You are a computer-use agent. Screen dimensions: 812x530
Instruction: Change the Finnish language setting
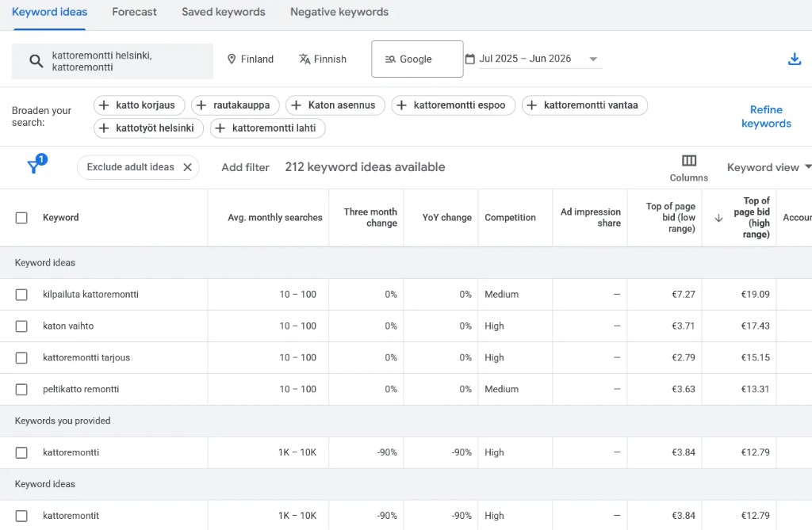[322, 59]
